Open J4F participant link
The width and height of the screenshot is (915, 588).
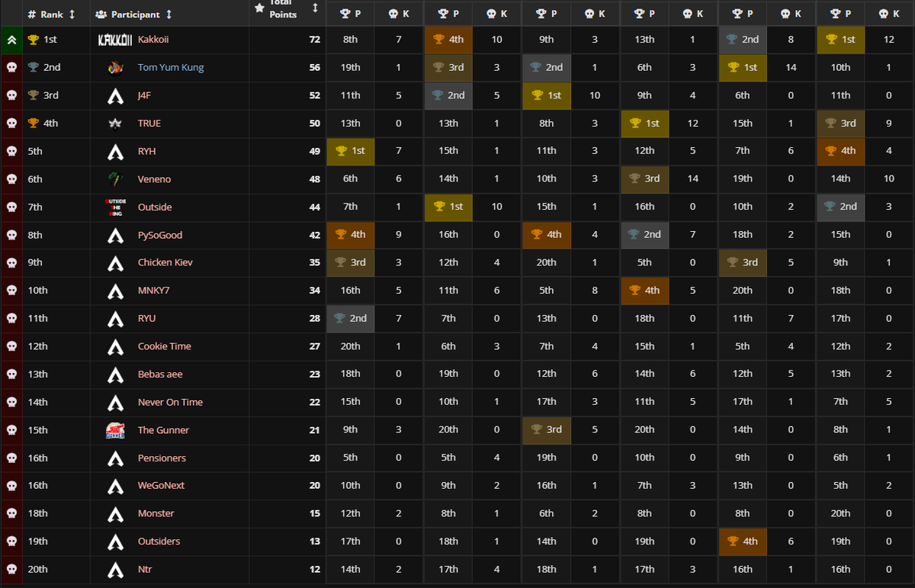coord(146,95)
